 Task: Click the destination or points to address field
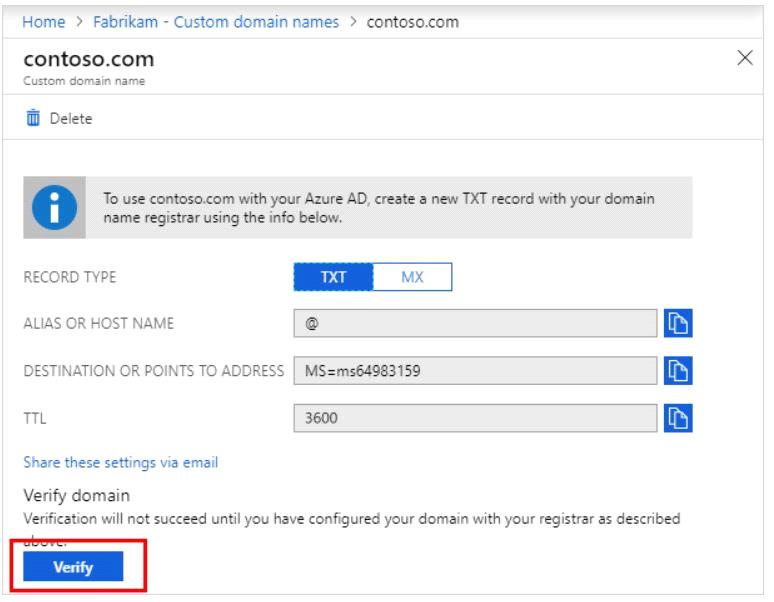475,371
